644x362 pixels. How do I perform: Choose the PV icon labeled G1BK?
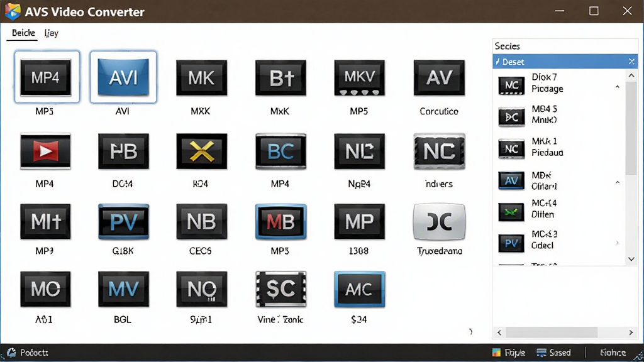click(123, 222)
